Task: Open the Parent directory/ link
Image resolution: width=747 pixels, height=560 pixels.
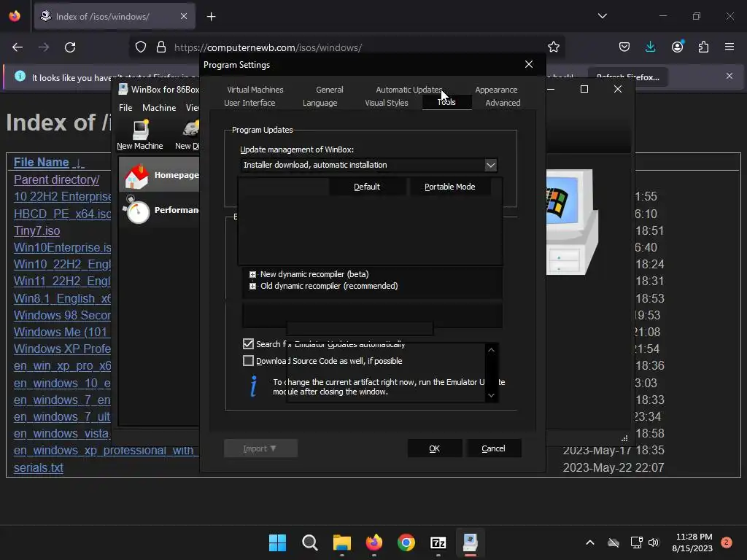Action: (x=56, y=179)
